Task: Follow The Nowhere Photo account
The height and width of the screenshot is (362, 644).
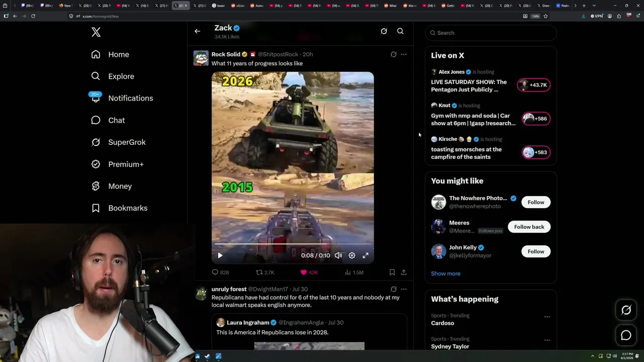Action: 536,202
